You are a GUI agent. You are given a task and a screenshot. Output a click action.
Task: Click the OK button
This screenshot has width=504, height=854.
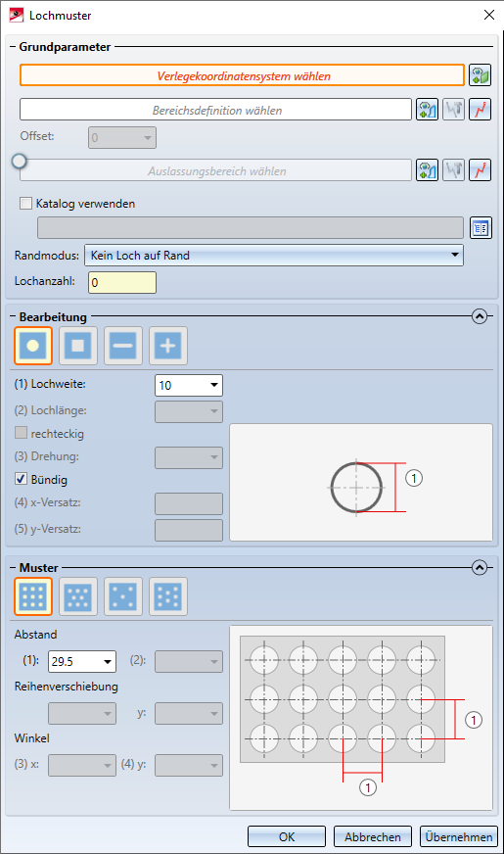click(x=287, y=836)
